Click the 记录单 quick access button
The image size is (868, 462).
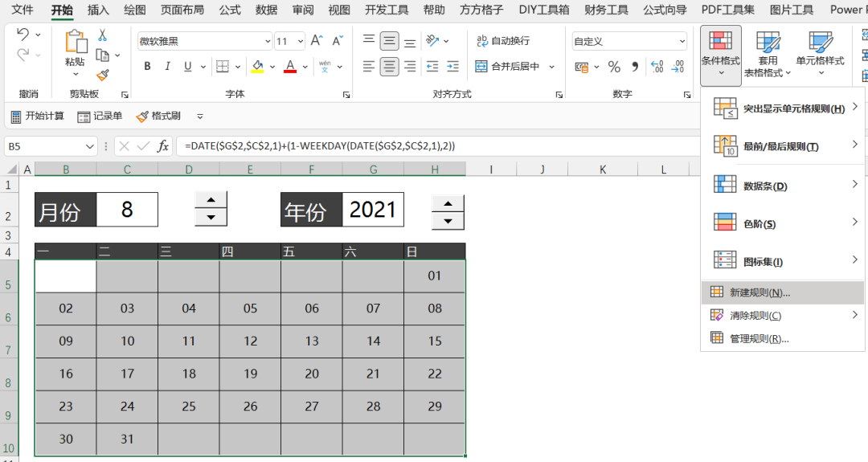[100, 117]
